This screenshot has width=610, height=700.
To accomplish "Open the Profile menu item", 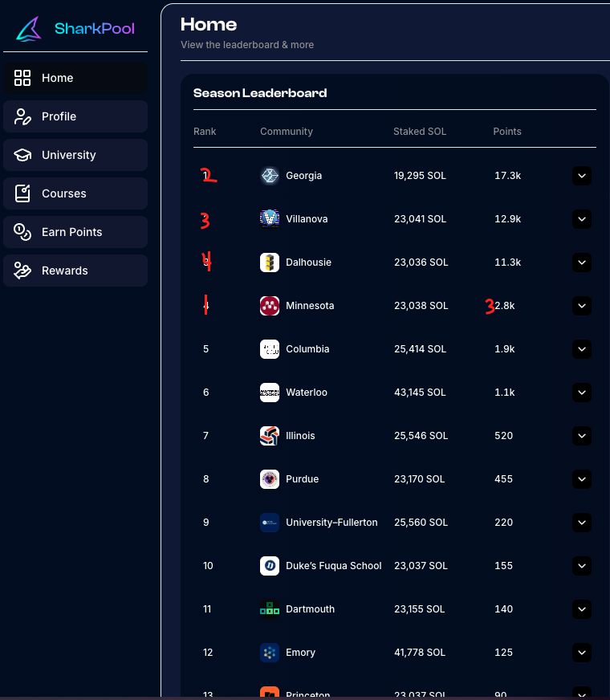I will tap(75, 116).
